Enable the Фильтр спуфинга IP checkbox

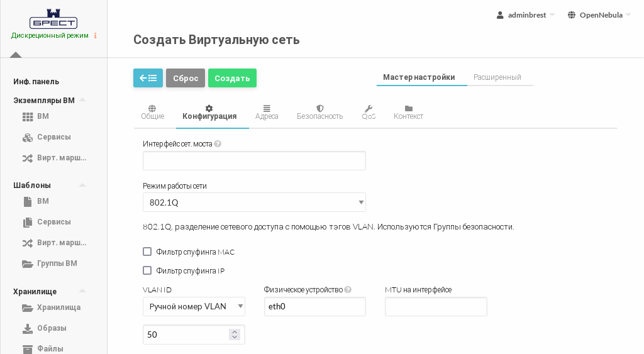point(147,270)
